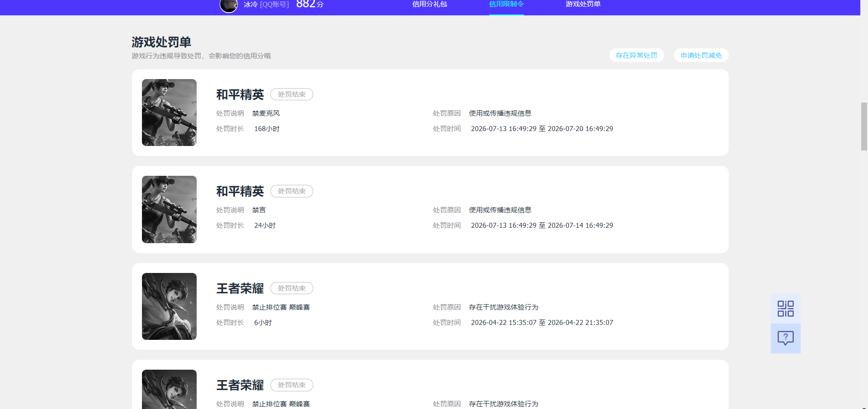Click the time range ending 2026-07-20 16:49:29
The height and width of the screenshot is (409, 868).
(542, 129)
